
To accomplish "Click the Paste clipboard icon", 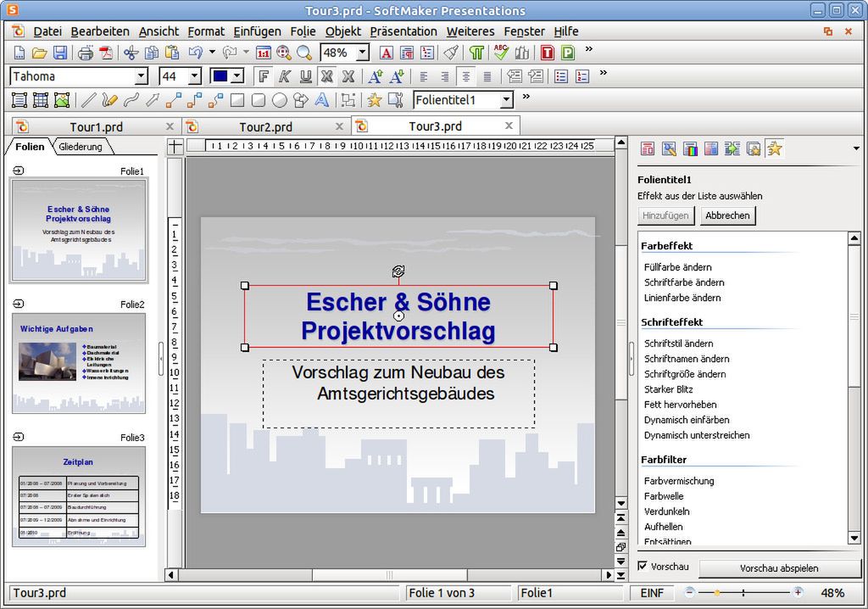I will (x=172, y=53).
